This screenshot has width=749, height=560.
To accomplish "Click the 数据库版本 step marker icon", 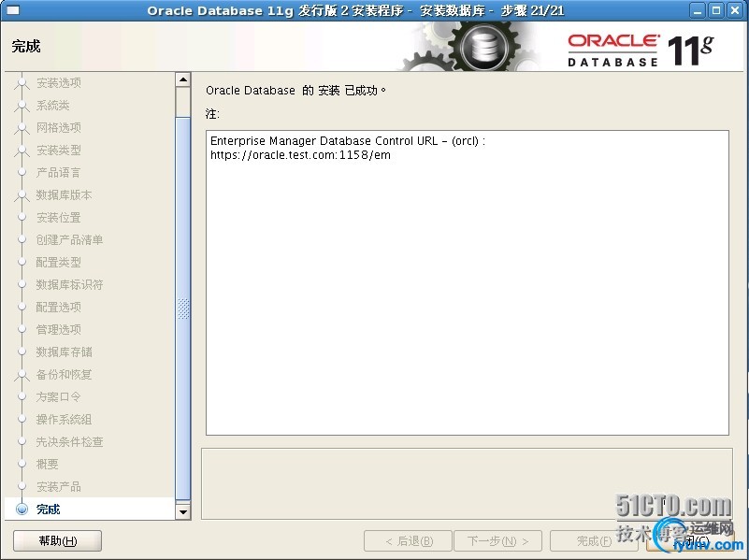I will (21, 194).
